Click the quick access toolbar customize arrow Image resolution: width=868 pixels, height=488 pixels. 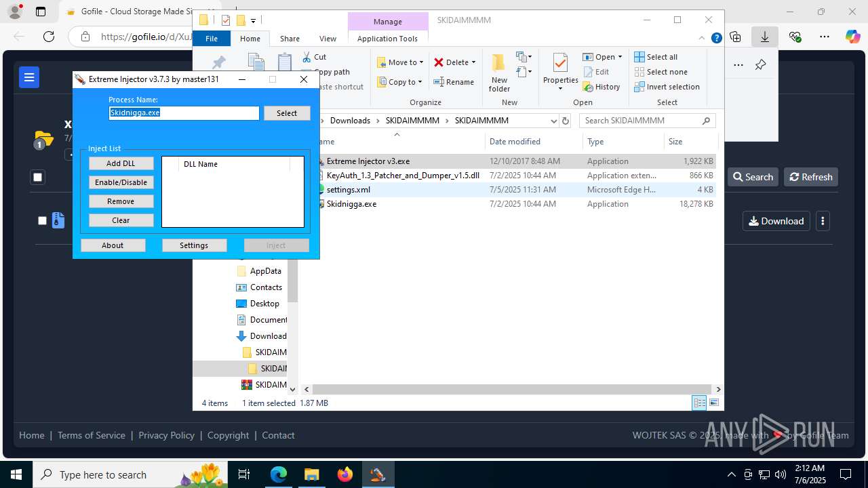coord(253,20)
